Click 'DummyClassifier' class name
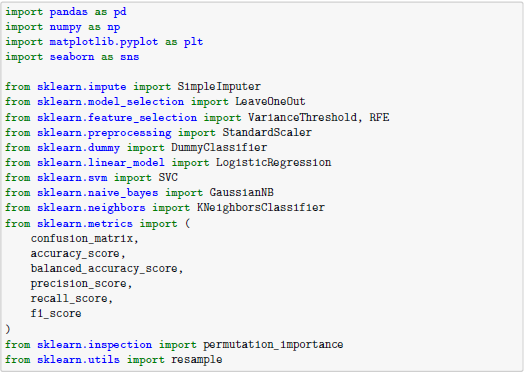 pos(219,147)
